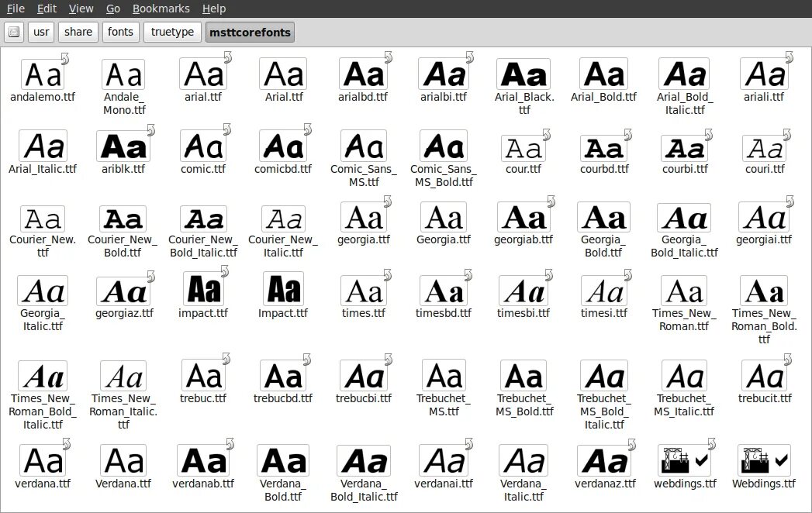
Task: Open the View menu
Action: click(81, 9)
